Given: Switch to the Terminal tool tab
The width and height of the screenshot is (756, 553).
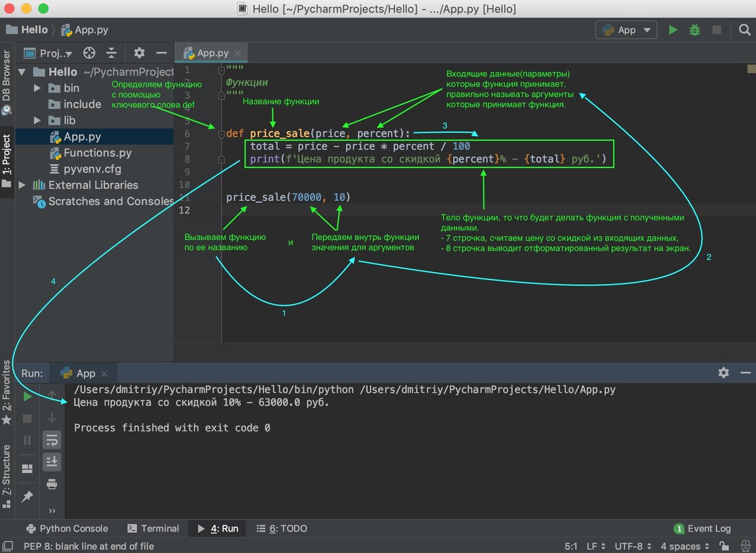Looking at the screenshot, I should coord(153,528).
